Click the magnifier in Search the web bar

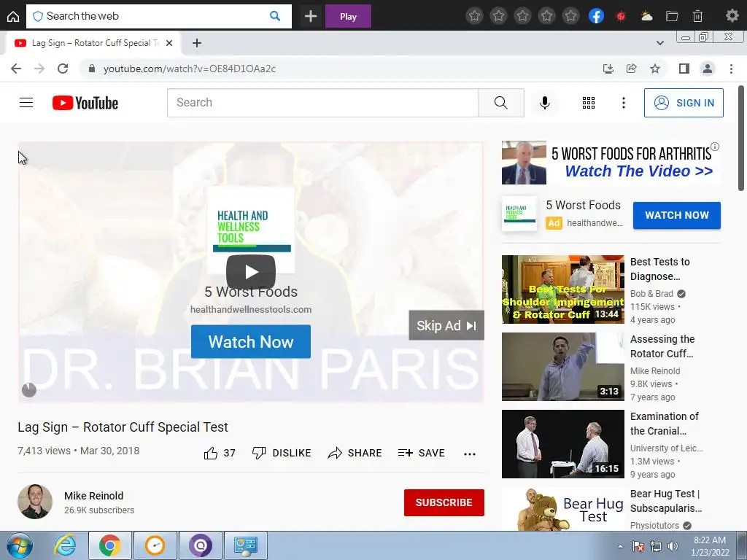(x=275, y=16)
